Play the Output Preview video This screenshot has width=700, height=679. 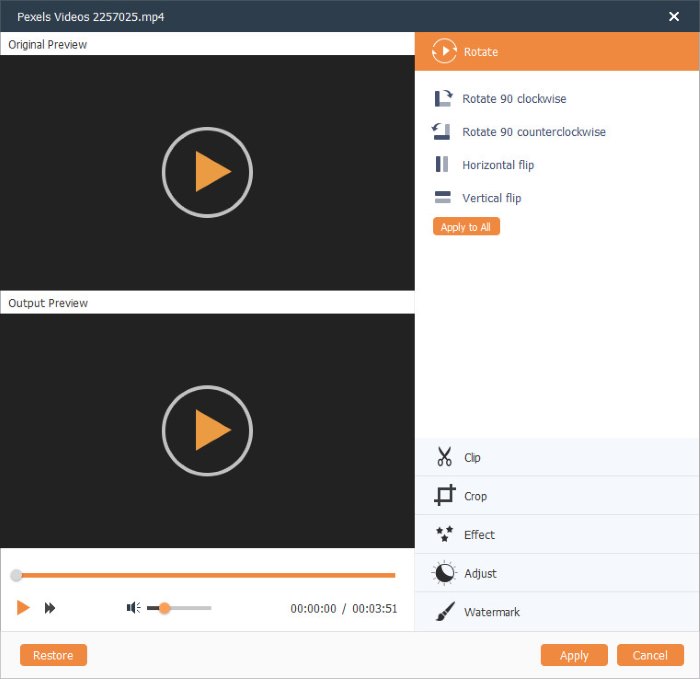[x=207, y=430]
